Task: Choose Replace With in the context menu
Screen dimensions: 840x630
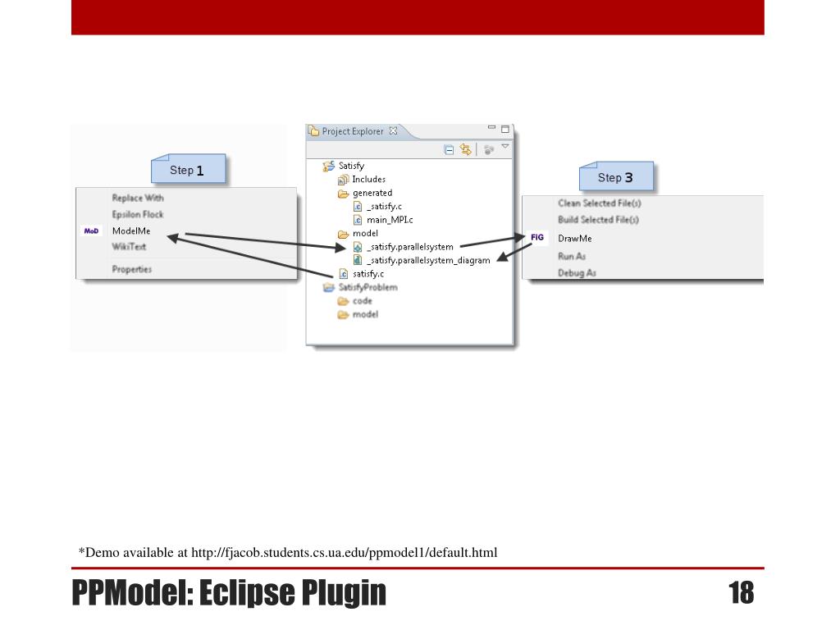Action: [138, 198]
